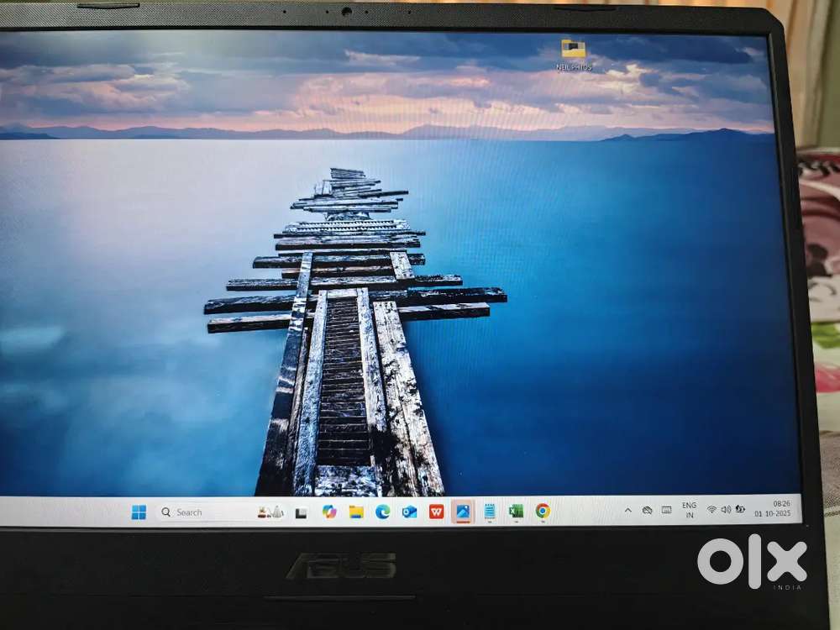
Task: Open the touch keyboard tray icon
Action: [666, 510]
